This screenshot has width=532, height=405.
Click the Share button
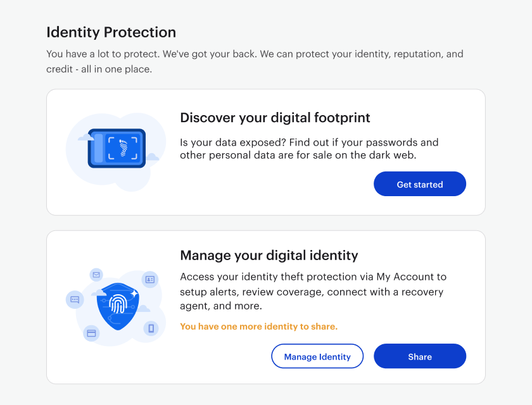(420, 356)
